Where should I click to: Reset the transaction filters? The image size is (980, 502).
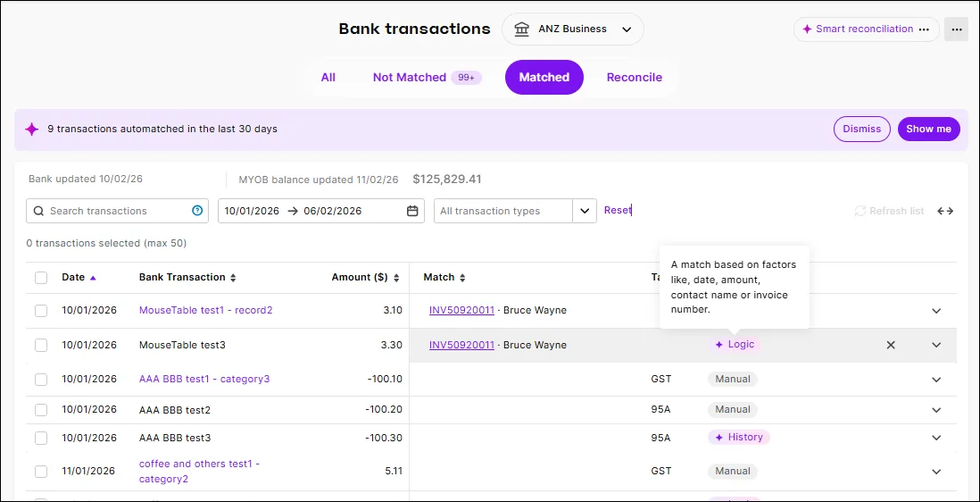[618, 211]
